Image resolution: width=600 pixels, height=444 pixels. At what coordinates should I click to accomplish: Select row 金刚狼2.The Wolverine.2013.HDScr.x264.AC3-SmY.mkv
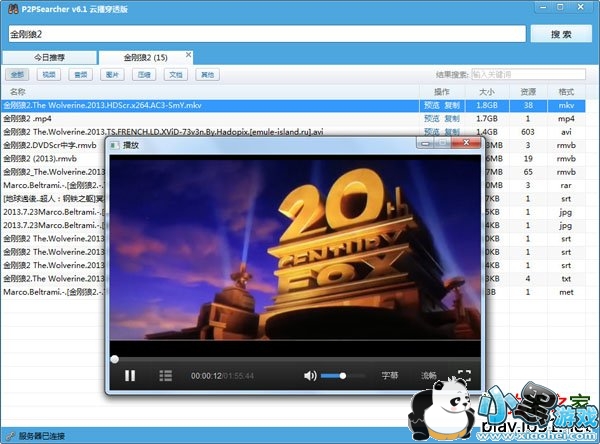pyautogui.click(x=293, y=105)
